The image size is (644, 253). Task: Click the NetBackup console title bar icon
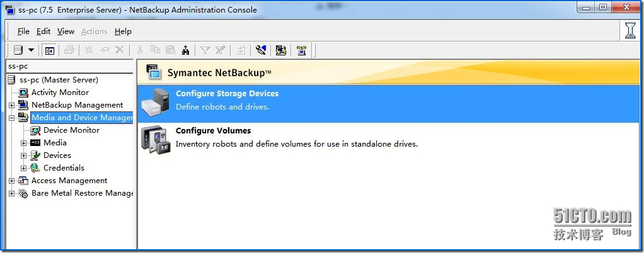pyautogui.click(x=10, y=9)
